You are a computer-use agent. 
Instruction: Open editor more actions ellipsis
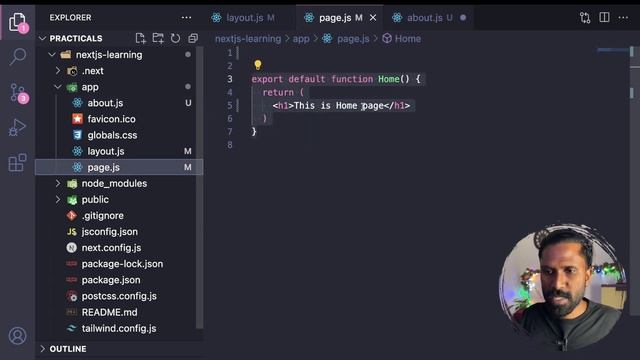click(623, 18)
